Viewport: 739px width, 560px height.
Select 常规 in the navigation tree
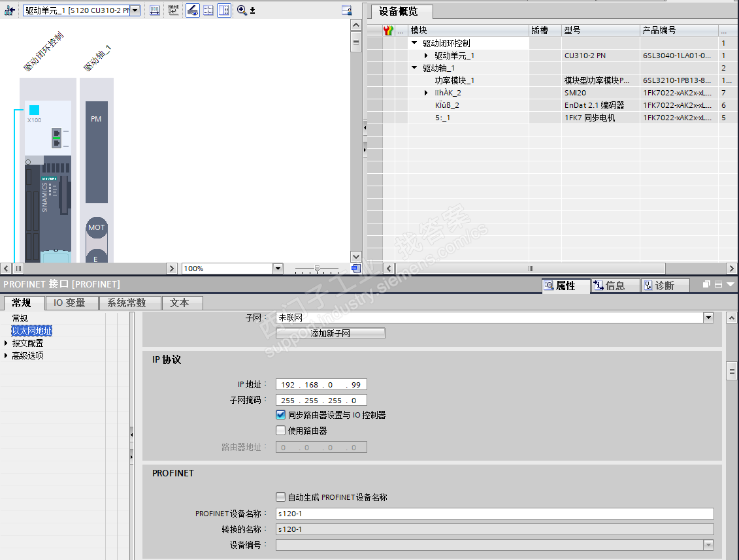coord(20,318)
